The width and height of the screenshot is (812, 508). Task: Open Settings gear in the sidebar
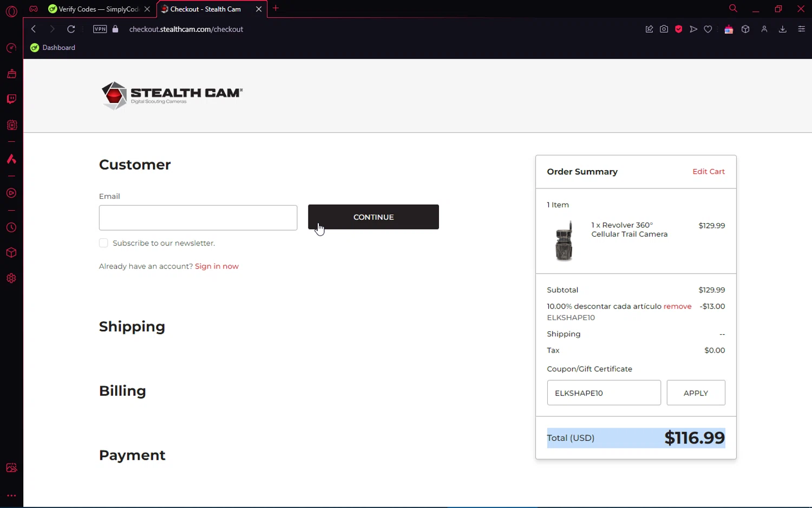click(x=11, y=278)
